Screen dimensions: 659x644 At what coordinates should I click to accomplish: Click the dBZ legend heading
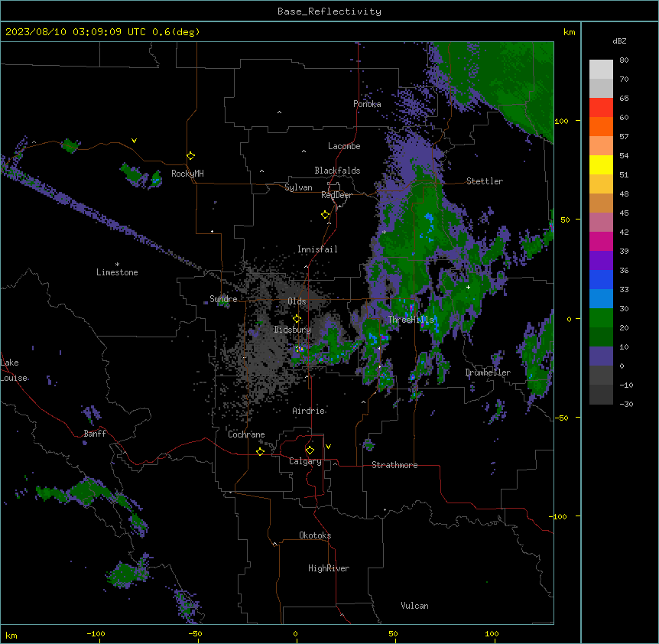click(x=619, y=41)
